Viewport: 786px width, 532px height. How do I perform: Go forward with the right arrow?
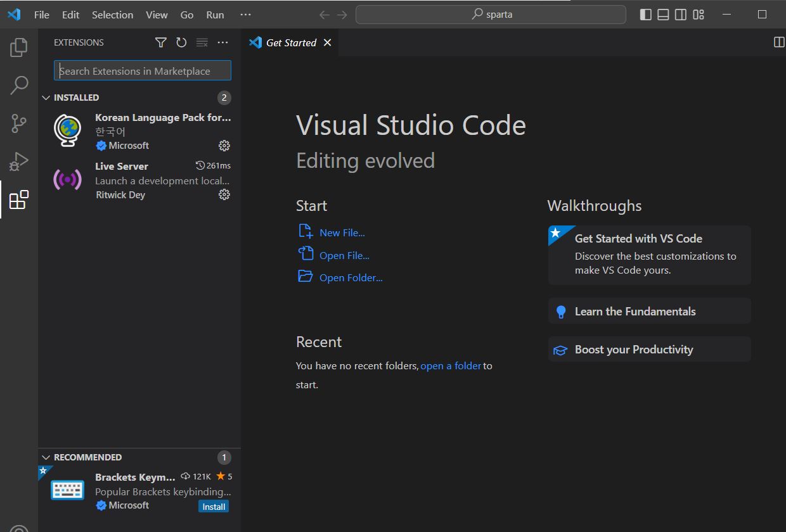pyautogui.click(x=342, y=15)
